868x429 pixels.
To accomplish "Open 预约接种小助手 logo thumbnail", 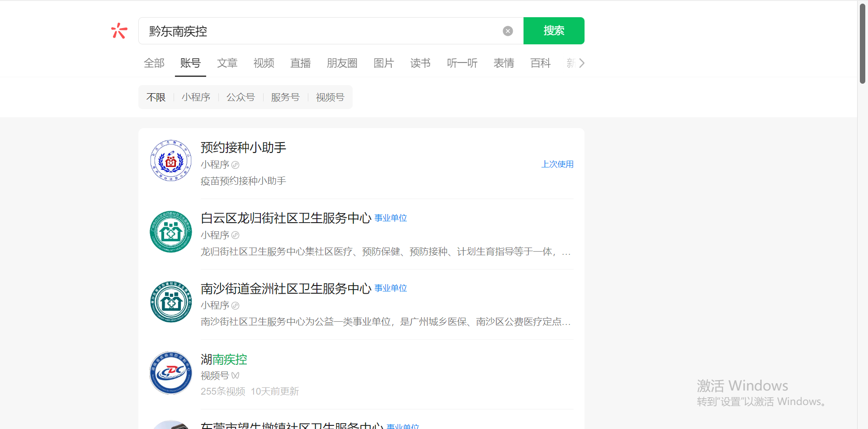I will point(171,161).
